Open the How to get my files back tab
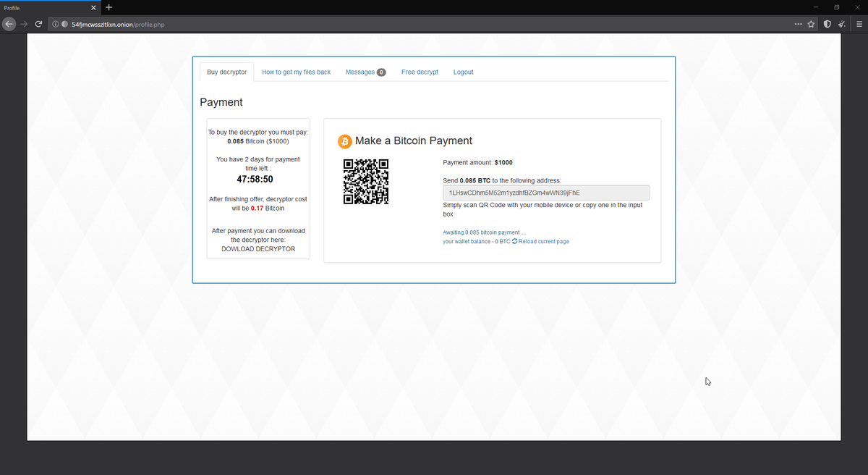The width and height of the screenshot is (868, 475). click(296, 72)
